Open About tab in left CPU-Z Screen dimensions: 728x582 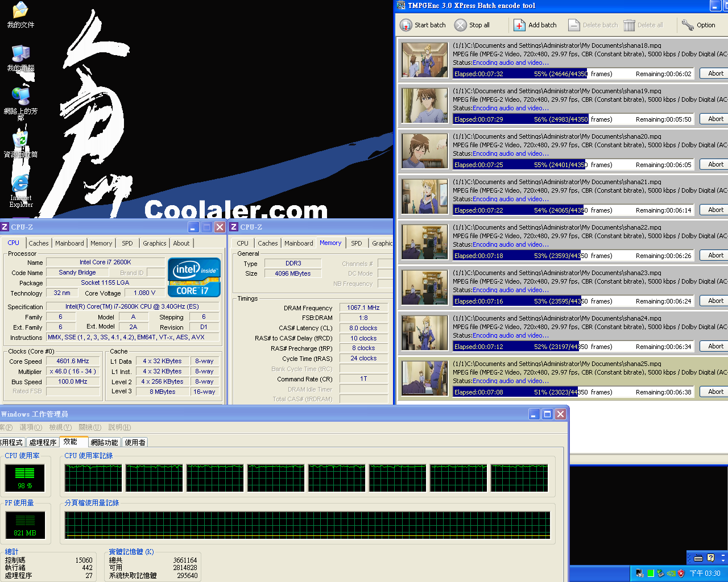[181, 243]
